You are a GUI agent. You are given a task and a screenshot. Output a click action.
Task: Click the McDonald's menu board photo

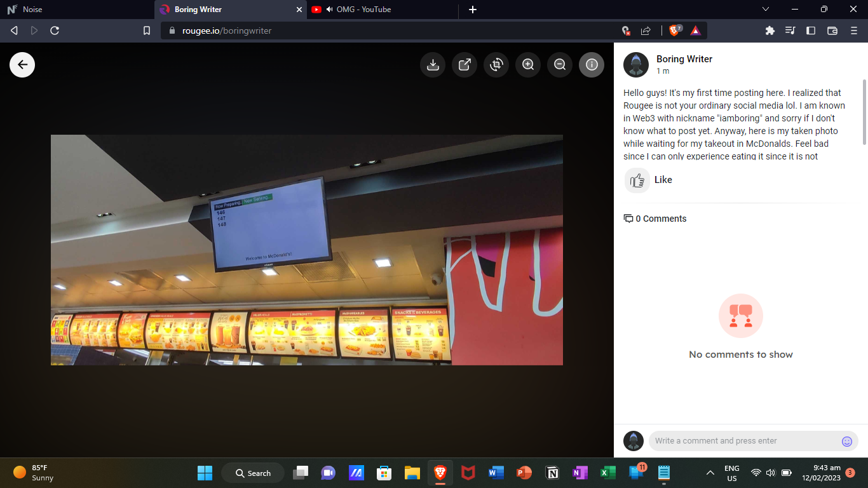pos(307,250)
